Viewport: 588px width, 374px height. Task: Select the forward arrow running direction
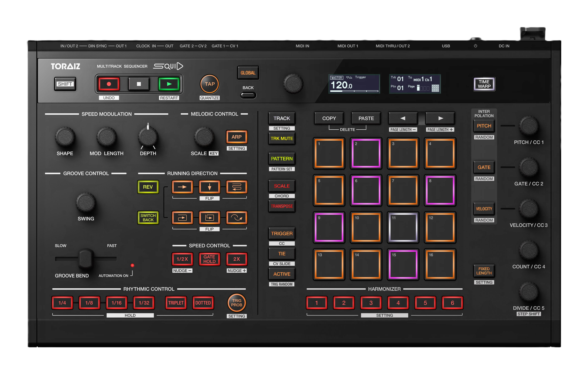click(x=182, y=187)
